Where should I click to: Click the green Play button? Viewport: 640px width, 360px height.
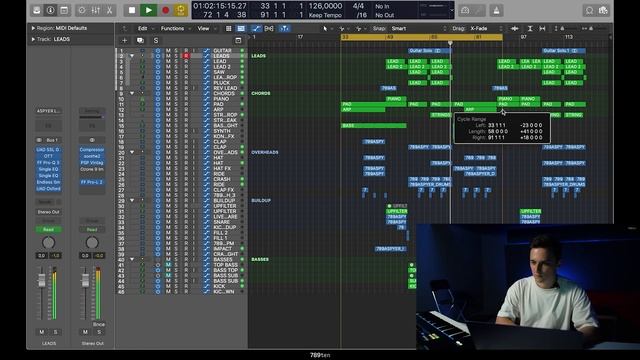point(149,10)
